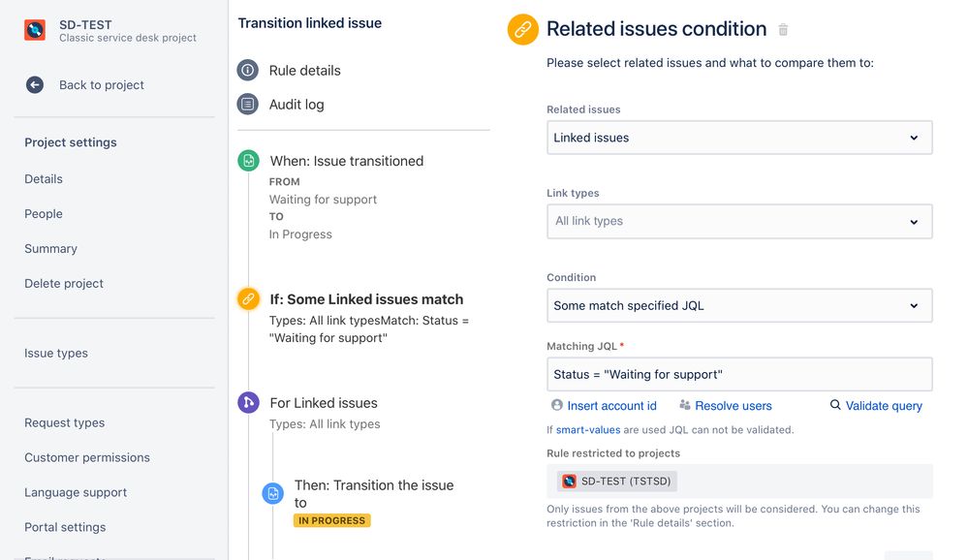Click the purple branch icon For Linked issues

pyautogui.click(x=248, y=403)
